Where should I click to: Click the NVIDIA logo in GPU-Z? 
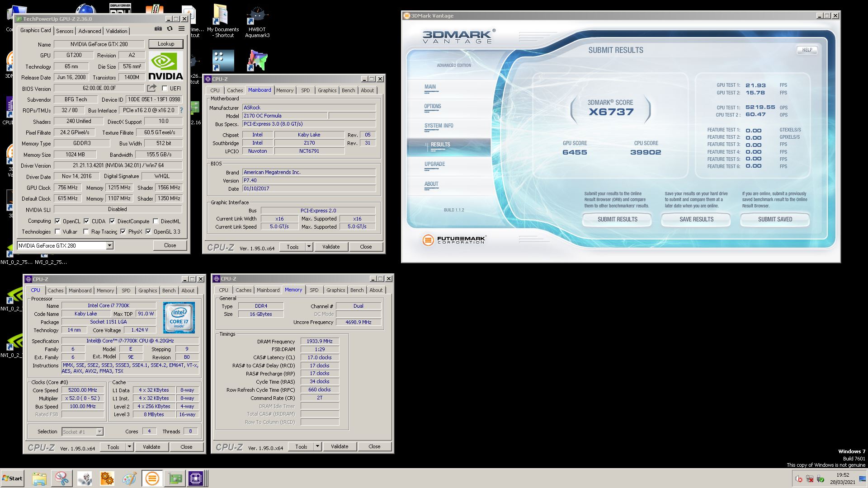(166, 66)
